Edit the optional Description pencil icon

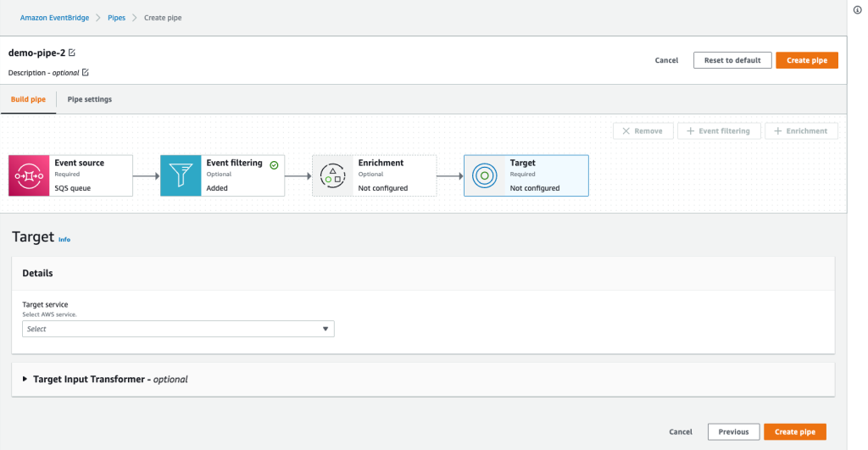point(86,73)
